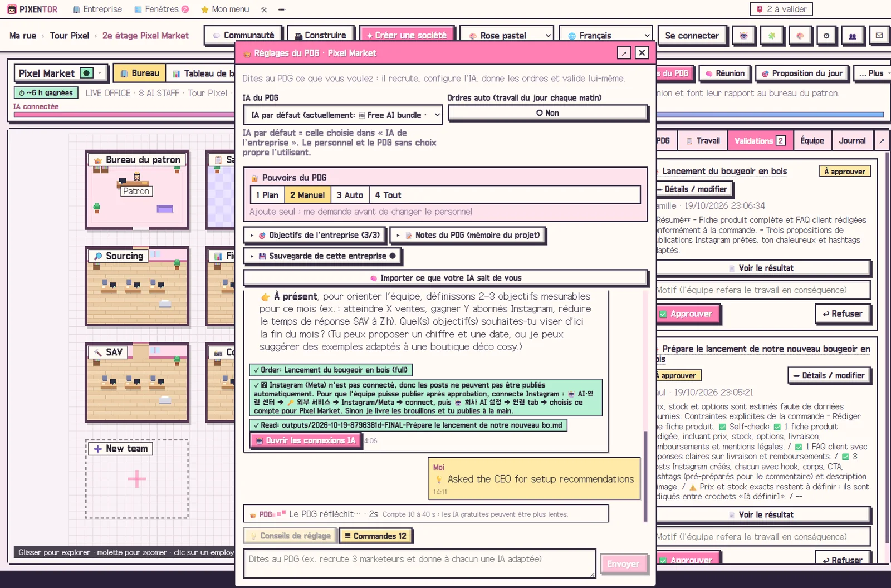Select the "1 Plan" CEO power level
891x588 pixels.
(267, 195)
